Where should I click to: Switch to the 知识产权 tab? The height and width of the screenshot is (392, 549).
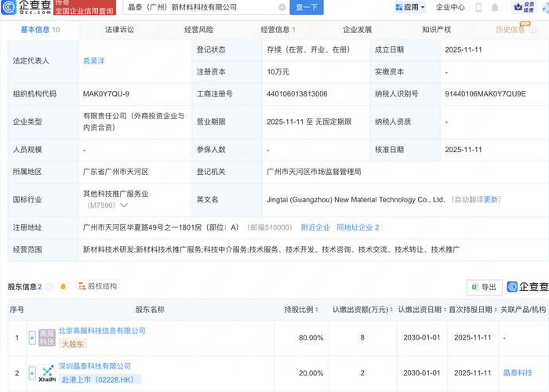coord(436,30)
